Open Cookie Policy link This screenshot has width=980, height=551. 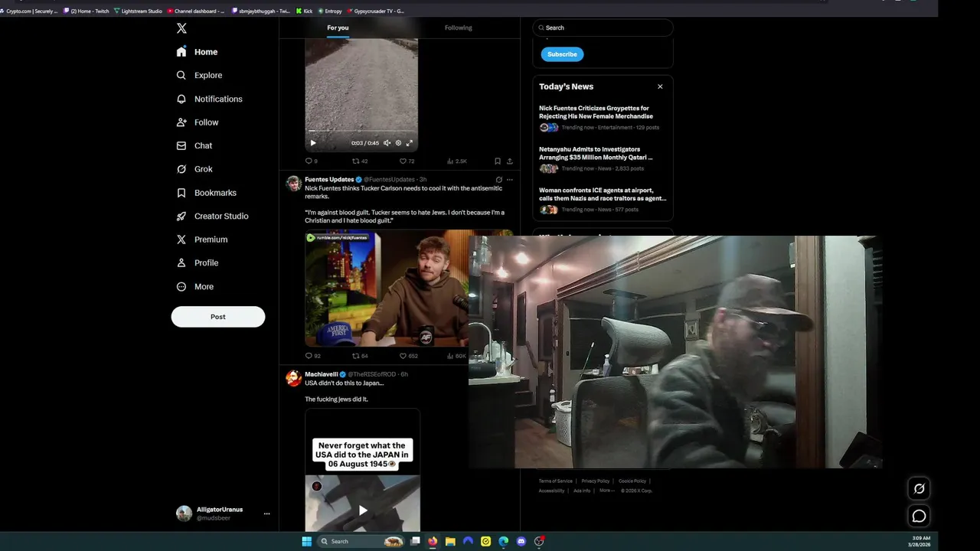click(x=632, y=481)
